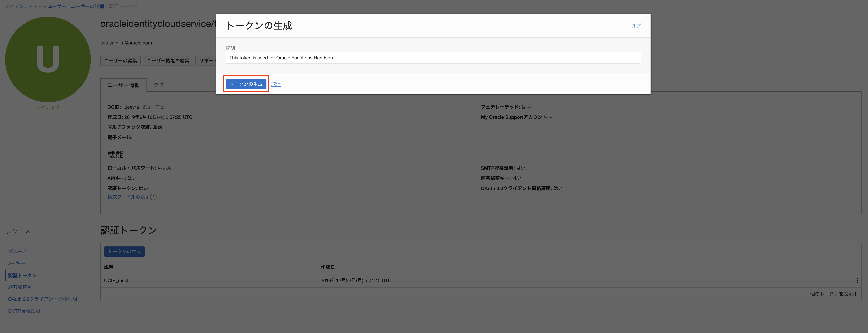Open three-dot menu for OCIR_must token
This screenshot has width=868, height=333.
coord(857,281)
